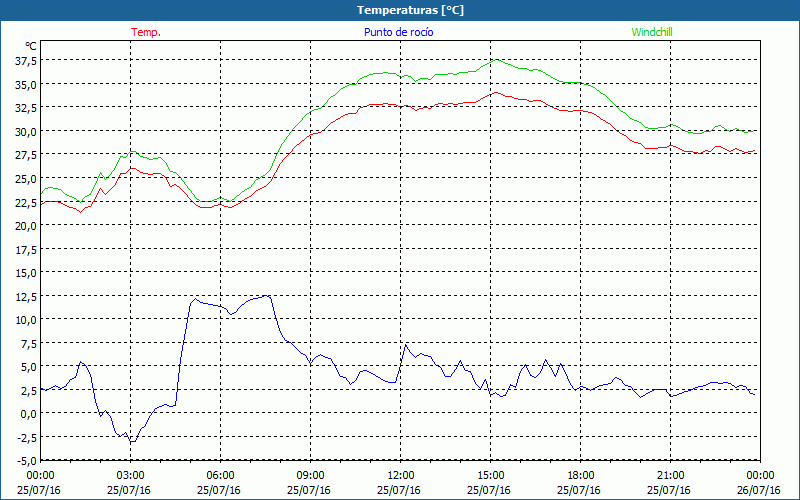Click the 'Temperaturas [°C]' title bar
Viewport: 800px width, 500px height.
[400, 10]
